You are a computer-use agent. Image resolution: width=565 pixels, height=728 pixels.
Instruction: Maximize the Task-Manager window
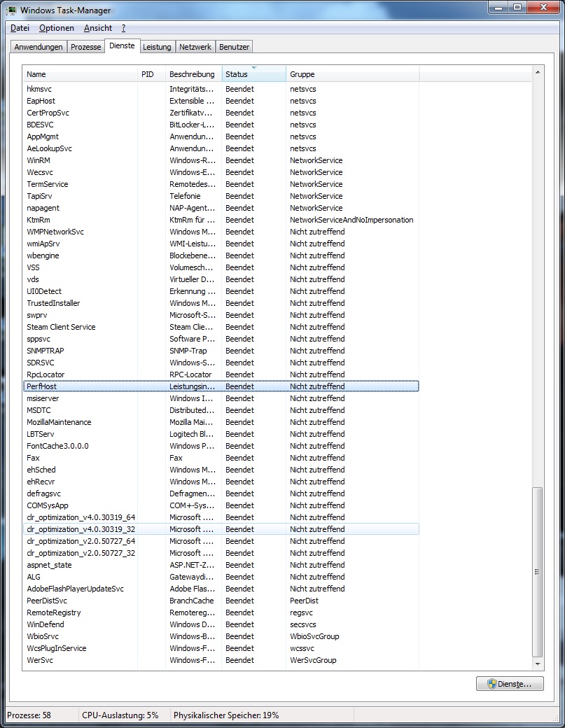(517, 8)
